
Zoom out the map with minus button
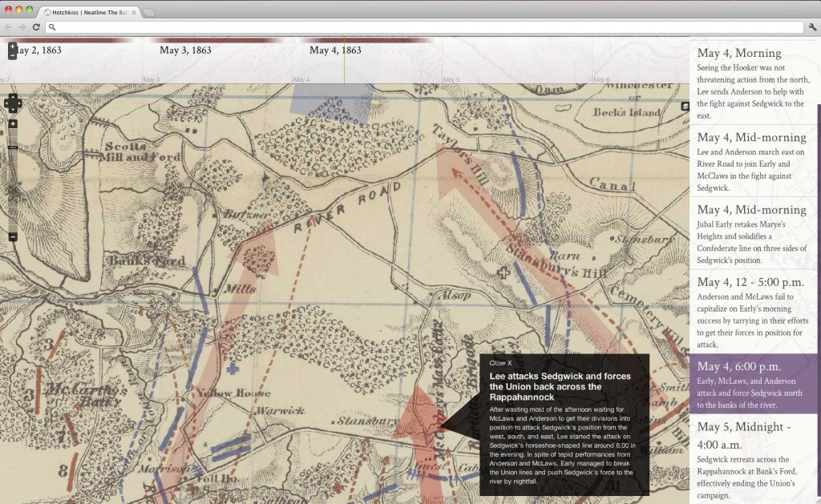[x=13, y=237]
